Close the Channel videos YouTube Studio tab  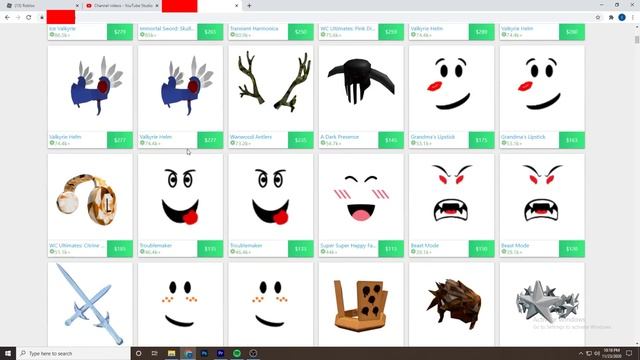click(157, 6)
